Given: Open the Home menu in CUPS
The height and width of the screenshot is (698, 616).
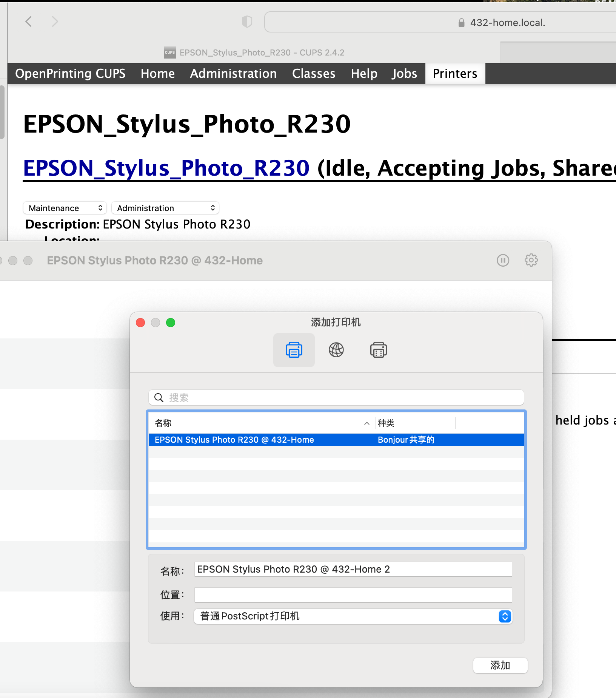Looking at the screenshot, I should tap(158, 73).
